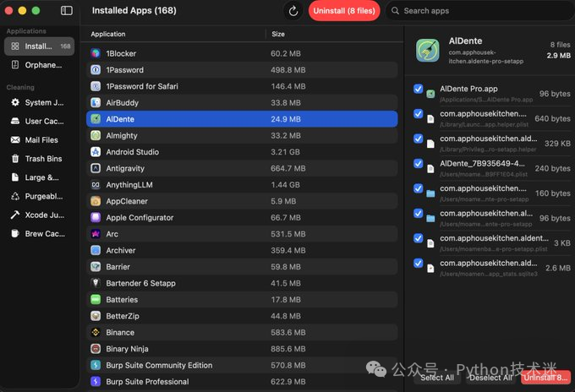Click the bottom Uninstall 8 button

tap(545, 378)
